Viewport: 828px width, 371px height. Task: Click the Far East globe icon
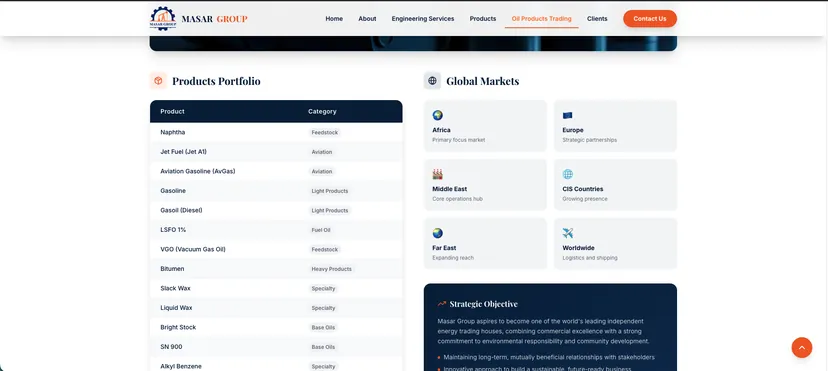pyautogui.click(x=437, y=233)
